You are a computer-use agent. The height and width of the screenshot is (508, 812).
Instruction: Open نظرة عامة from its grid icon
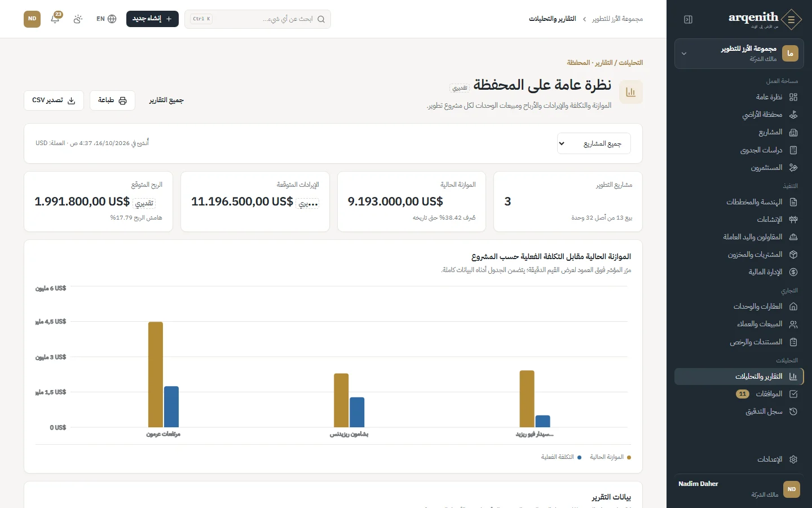click(x=793, y=97)
